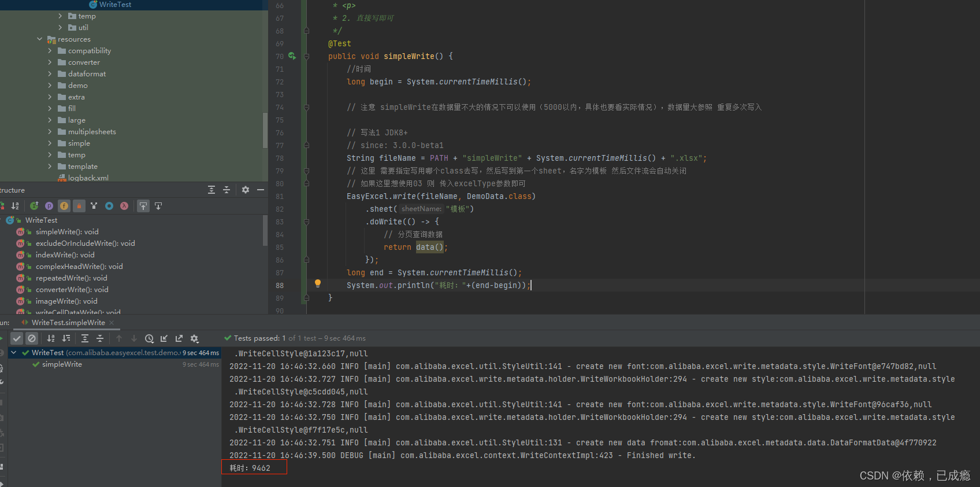980x487 pixels.
Task: Fold the doWrite lambda at line 83
Action: [306, 222]
